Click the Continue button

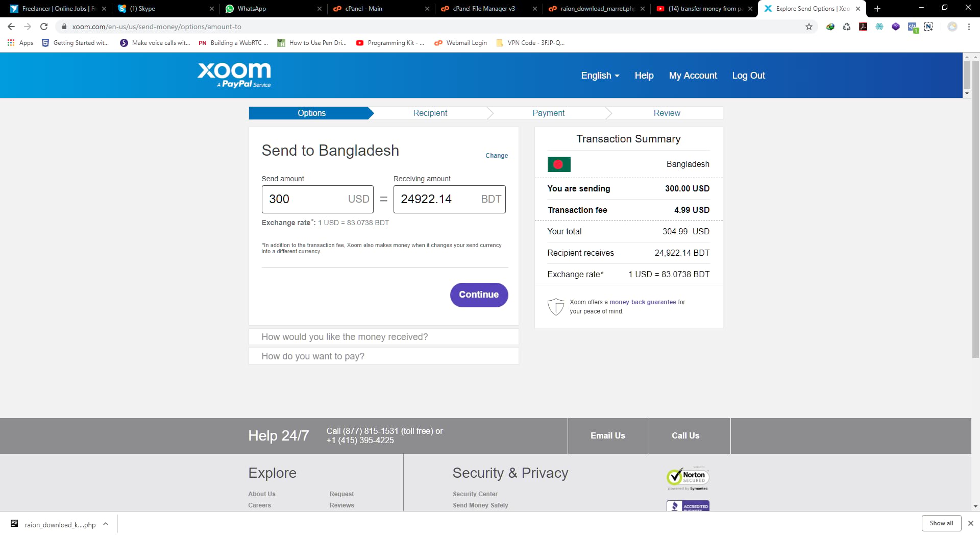(x=479, y=295)
